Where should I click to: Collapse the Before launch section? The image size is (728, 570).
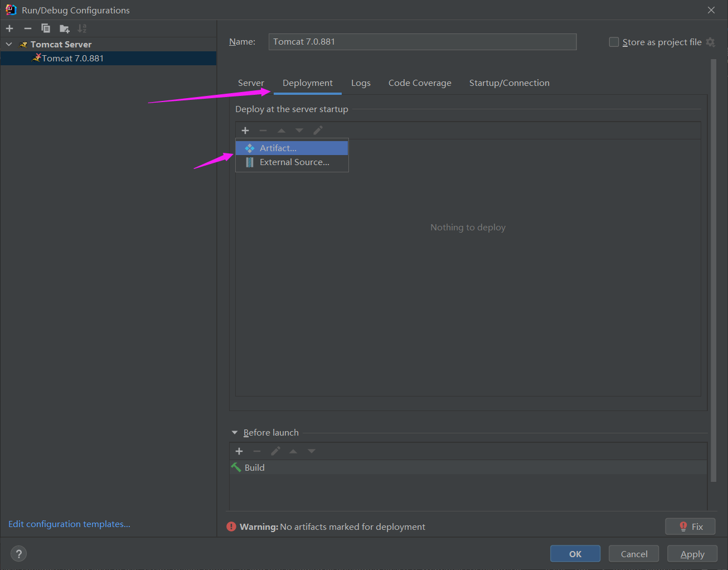coord(235,433)
